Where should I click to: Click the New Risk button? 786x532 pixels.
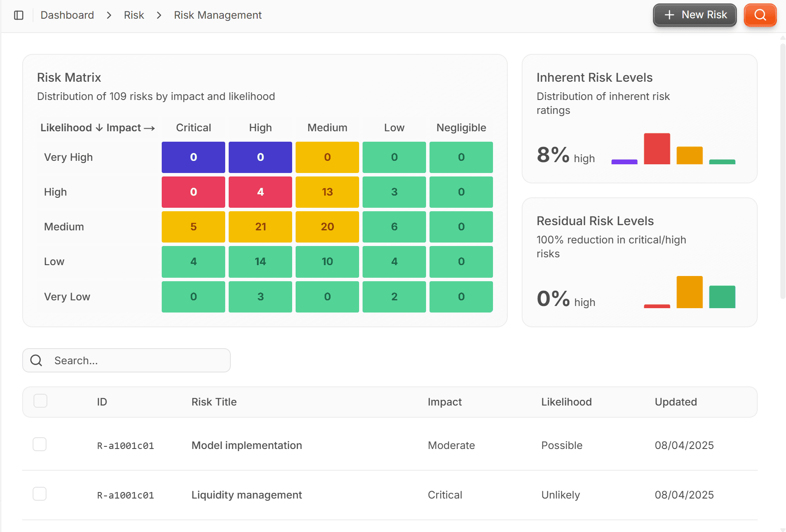click(695, 14)
